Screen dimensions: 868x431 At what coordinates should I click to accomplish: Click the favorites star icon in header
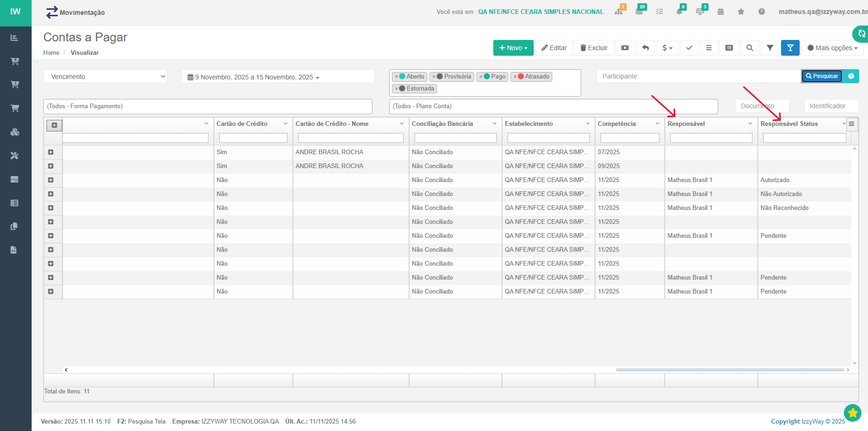(741, 12)
